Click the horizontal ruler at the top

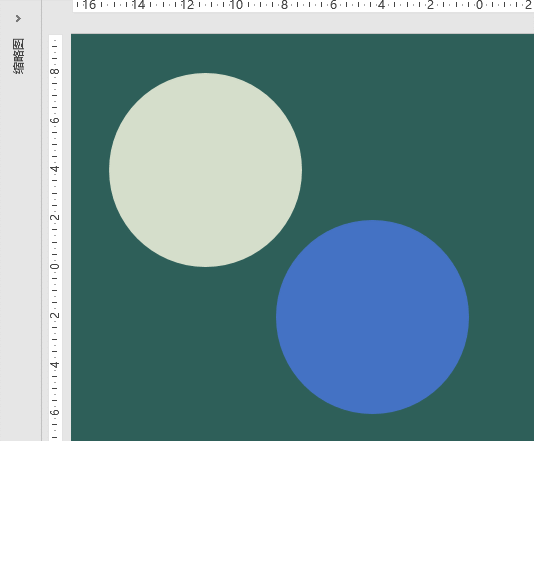pos(303,6)
